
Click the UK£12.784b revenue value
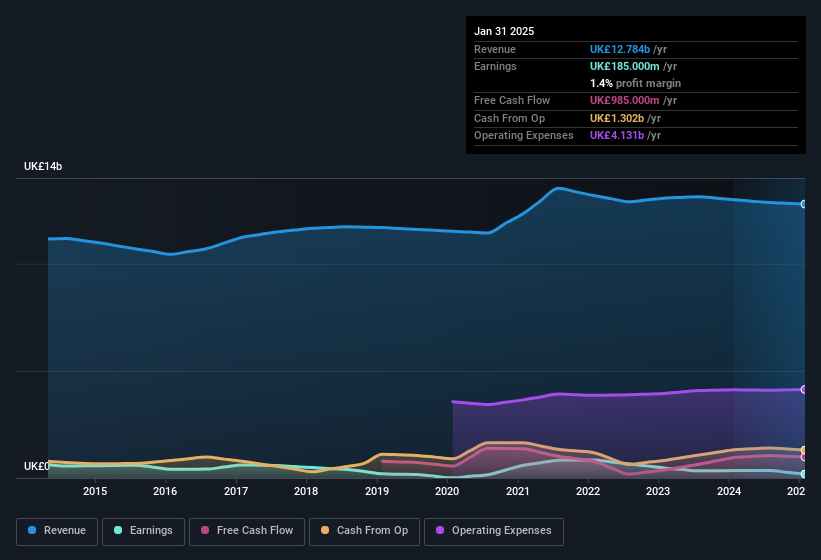620,49
